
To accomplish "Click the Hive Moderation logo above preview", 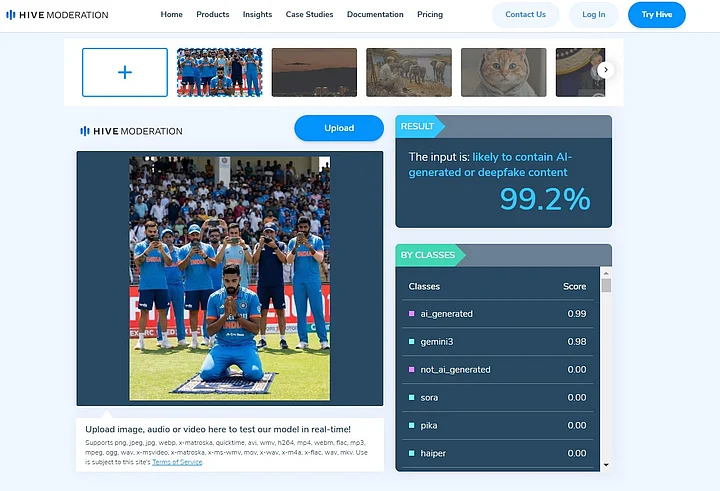I will click(x=131, y=131).
